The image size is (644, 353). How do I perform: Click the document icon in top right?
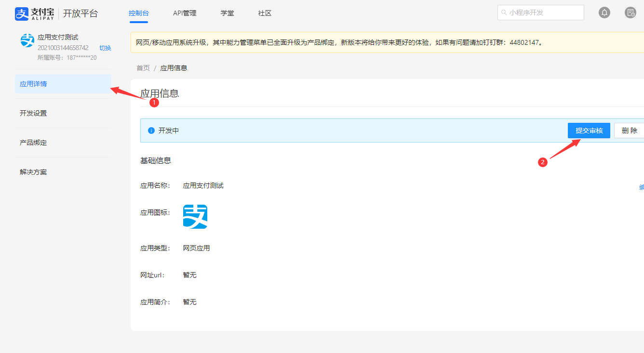click(630, 13)
